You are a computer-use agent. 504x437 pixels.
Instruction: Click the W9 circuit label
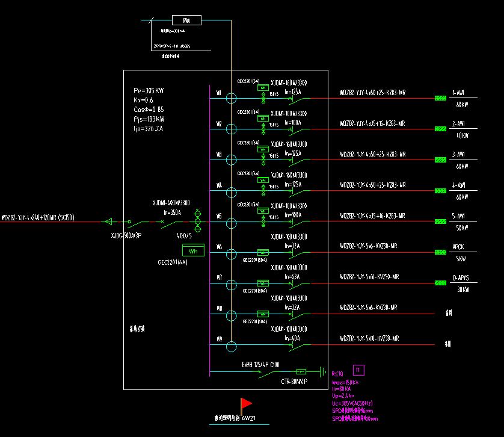coord(219,339)
